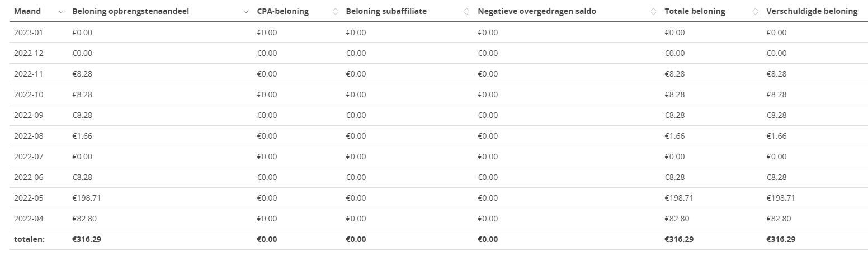Screen dimensions: 868x256
Task: Click the totalen row label
Action: coord(29,239)
